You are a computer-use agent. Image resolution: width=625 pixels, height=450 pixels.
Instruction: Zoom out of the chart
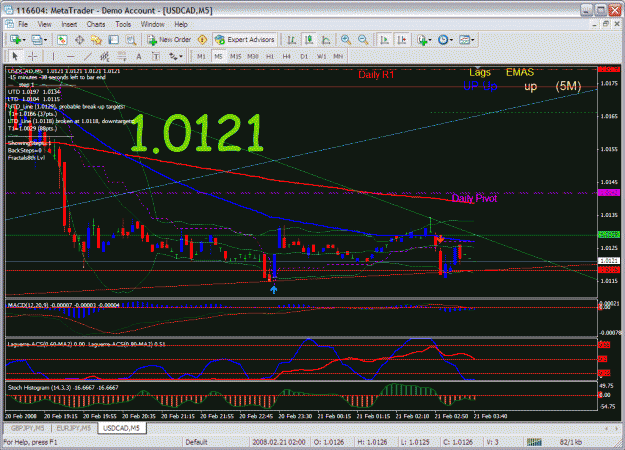(x=363, y=40)
